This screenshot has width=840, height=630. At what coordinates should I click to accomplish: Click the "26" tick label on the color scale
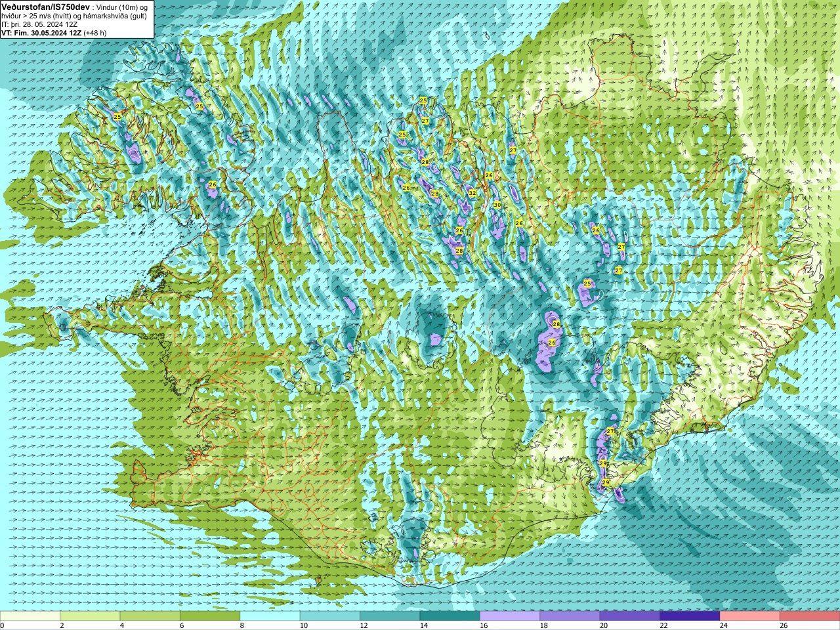click(x=784, y=625)
